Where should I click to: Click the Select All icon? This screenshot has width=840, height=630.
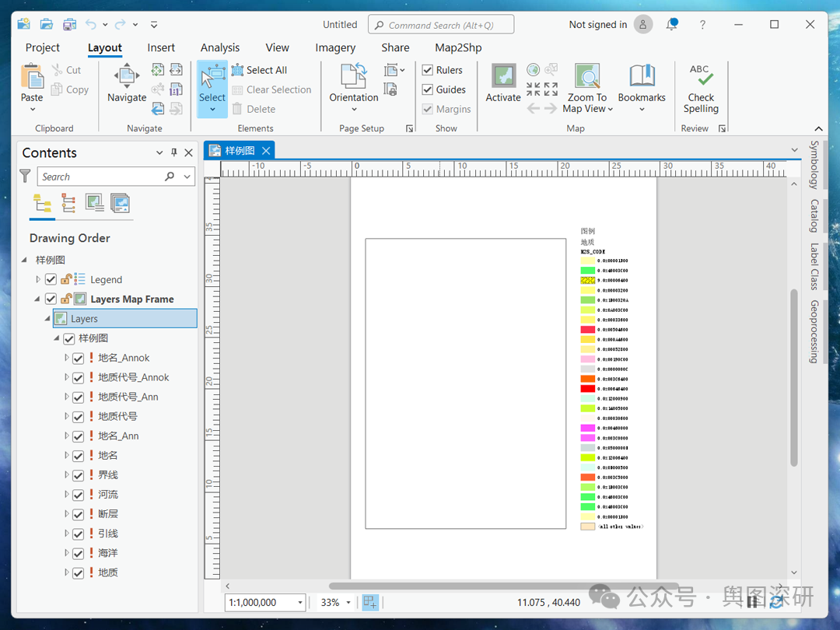[237, 70]
